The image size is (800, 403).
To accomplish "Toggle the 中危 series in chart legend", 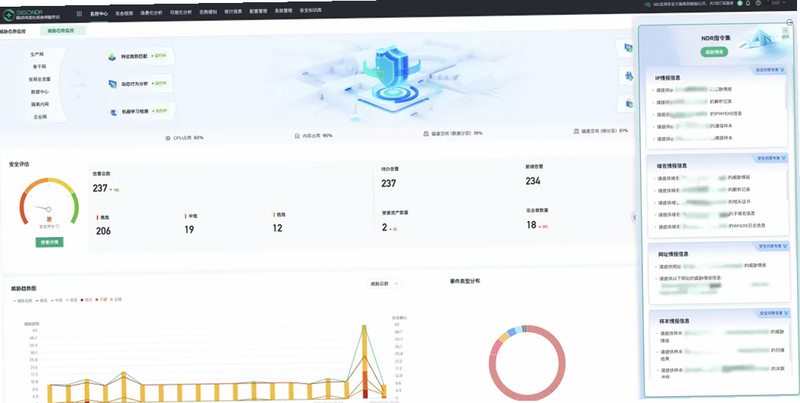I will [x=57, y=300].
